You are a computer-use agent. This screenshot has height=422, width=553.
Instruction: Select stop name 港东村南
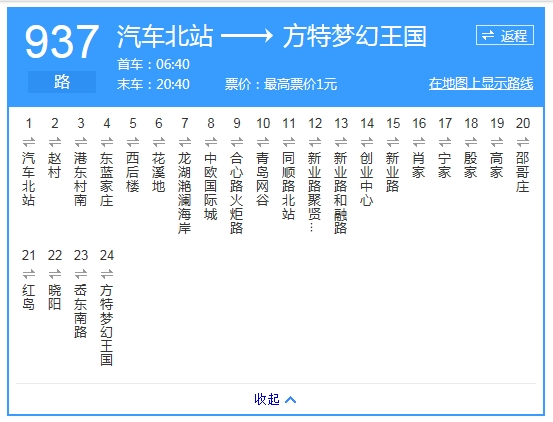coord(81,179)
